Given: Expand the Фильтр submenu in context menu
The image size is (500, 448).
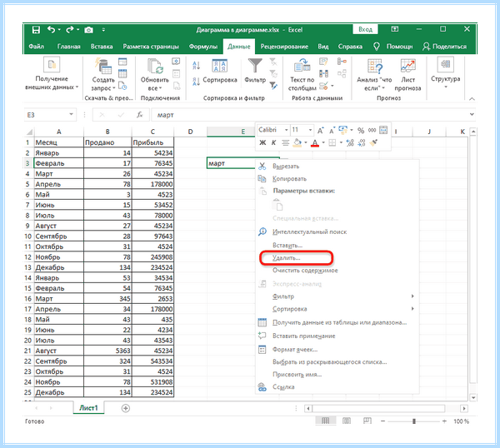Looking at the screenshot, I should 412,296.
